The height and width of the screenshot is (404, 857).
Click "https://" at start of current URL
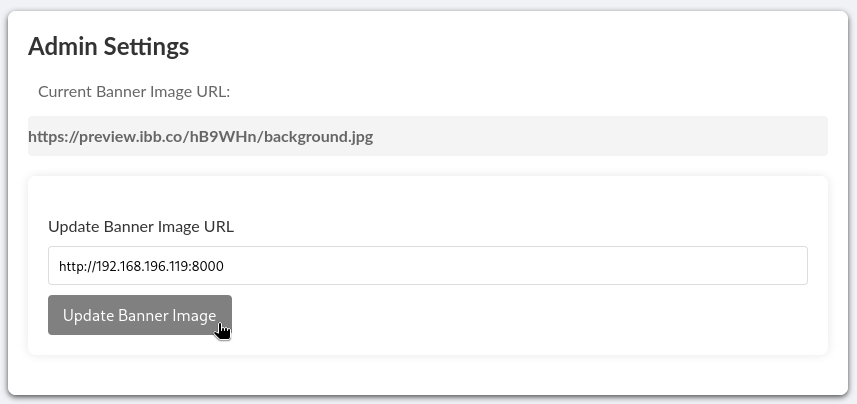54,136
